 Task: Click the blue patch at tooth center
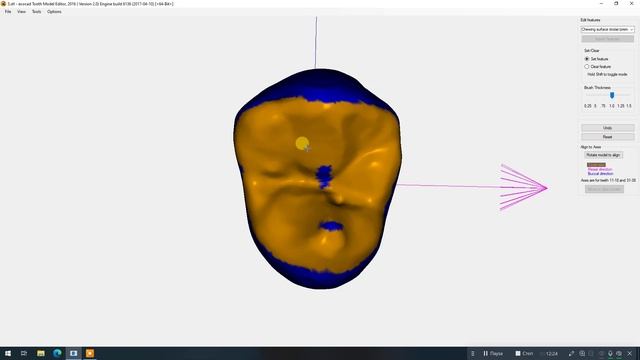point(324,176)
